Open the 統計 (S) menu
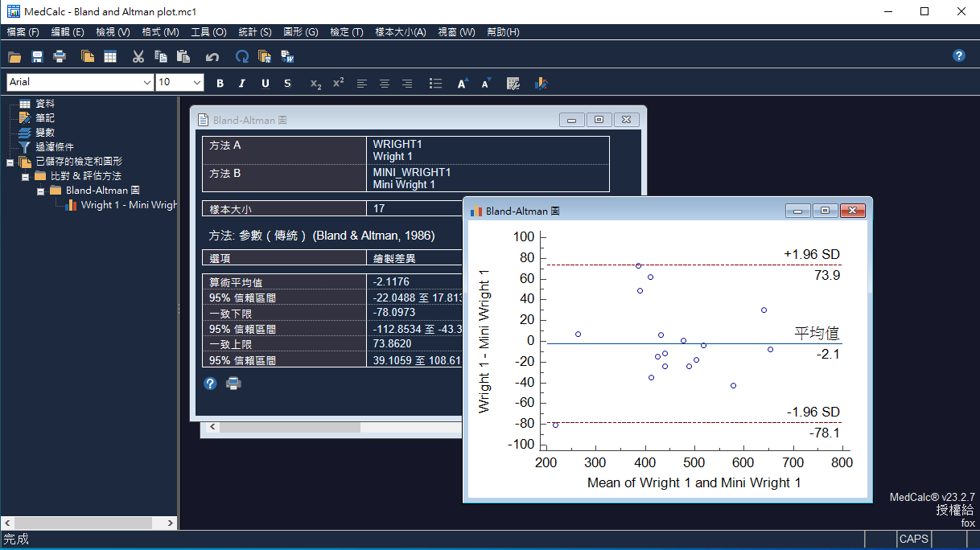The width and height of the screenshot is (980, 550). pos(255,32)
